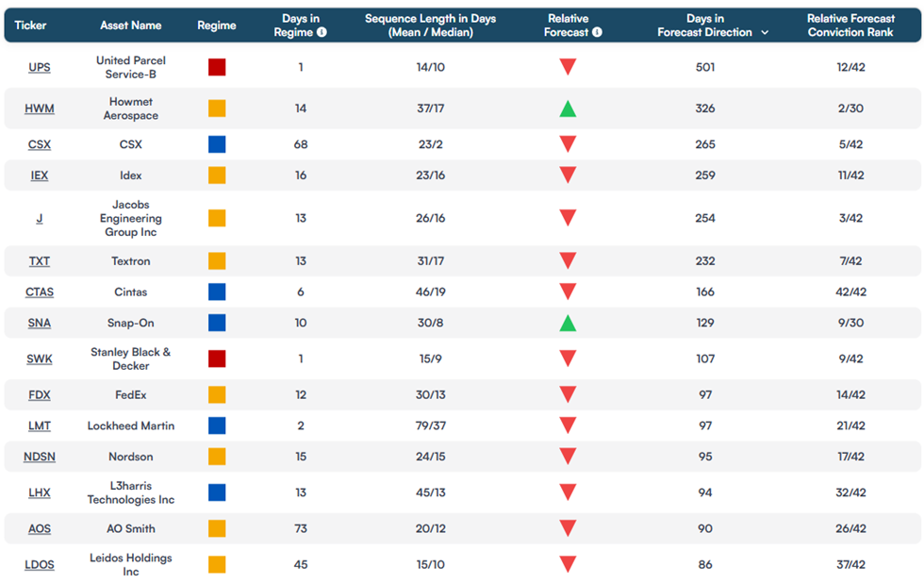
Task: Sort by the Ticker column header
Action: 30,25
